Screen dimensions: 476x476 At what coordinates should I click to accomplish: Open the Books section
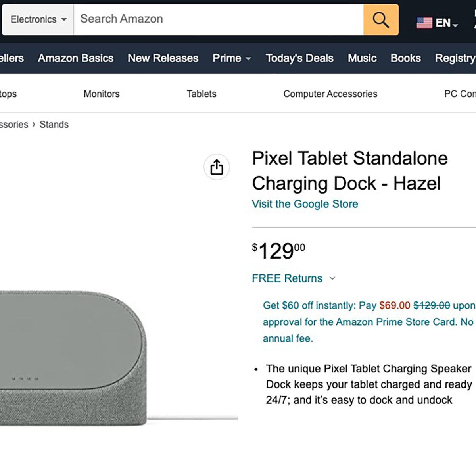point(405,58)
